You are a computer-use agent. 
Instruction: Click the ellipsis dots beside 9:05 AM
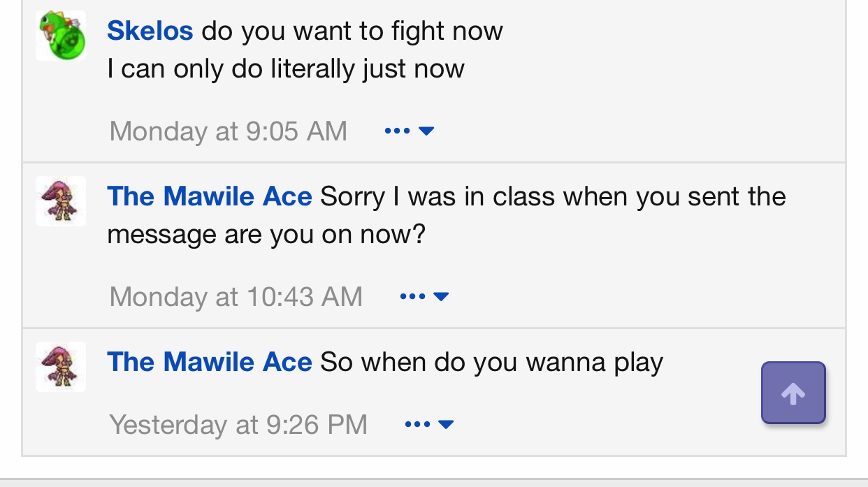(397, 131)
